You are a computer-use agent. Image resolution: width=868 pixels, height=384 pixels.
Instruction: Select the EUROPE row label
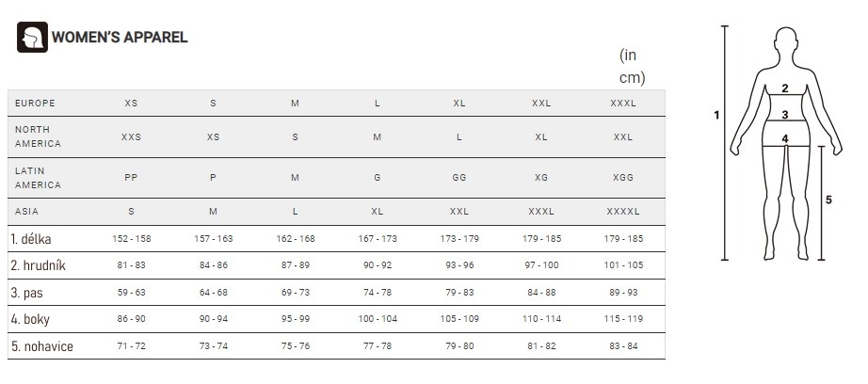tap(35, 103)
